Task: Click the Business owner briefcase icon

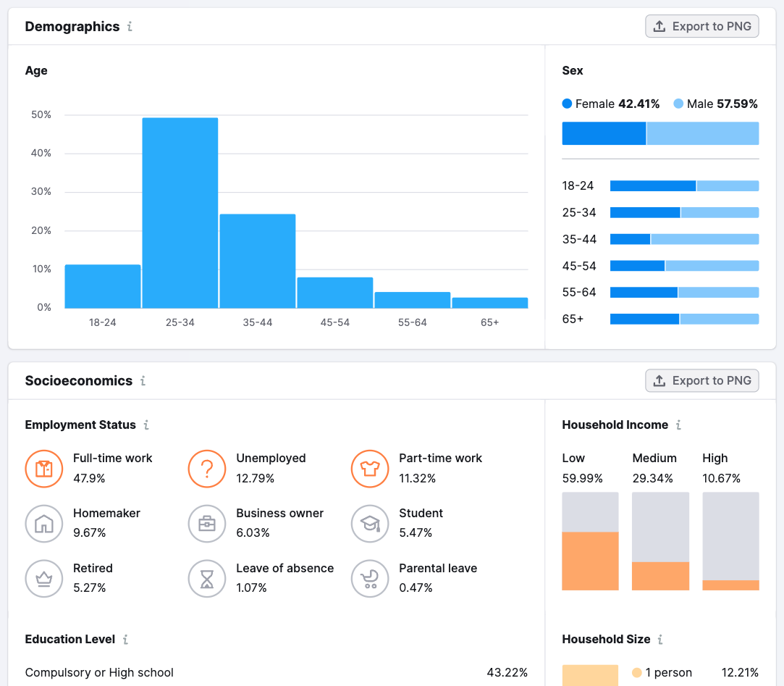Action: tap(207, 524)
